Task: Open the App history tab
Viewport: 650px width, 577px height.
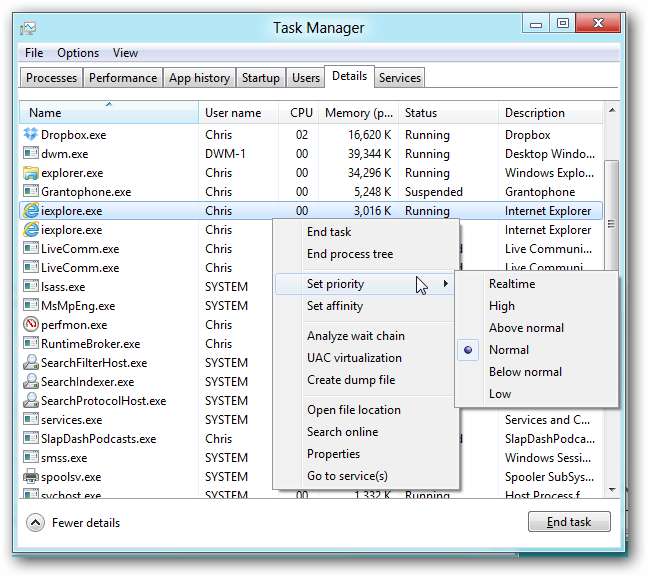Action: tap(199, 78)
